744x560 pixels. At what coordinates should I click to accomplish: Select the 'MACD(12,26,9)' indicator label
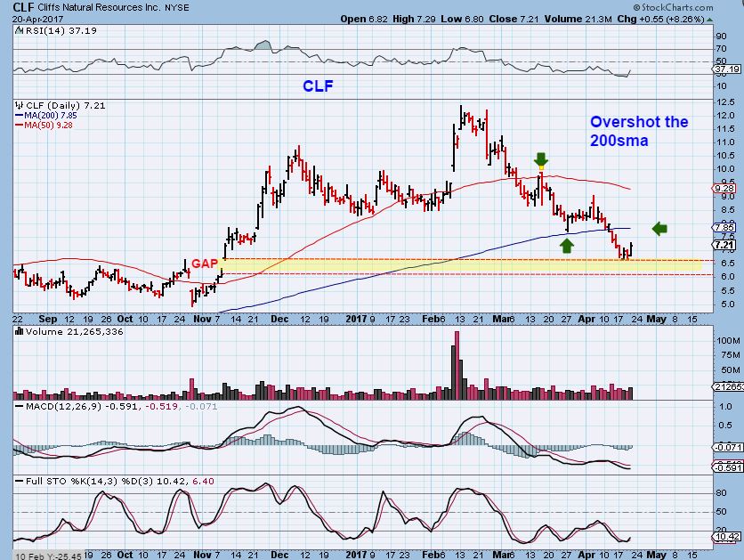pos(63,407)
